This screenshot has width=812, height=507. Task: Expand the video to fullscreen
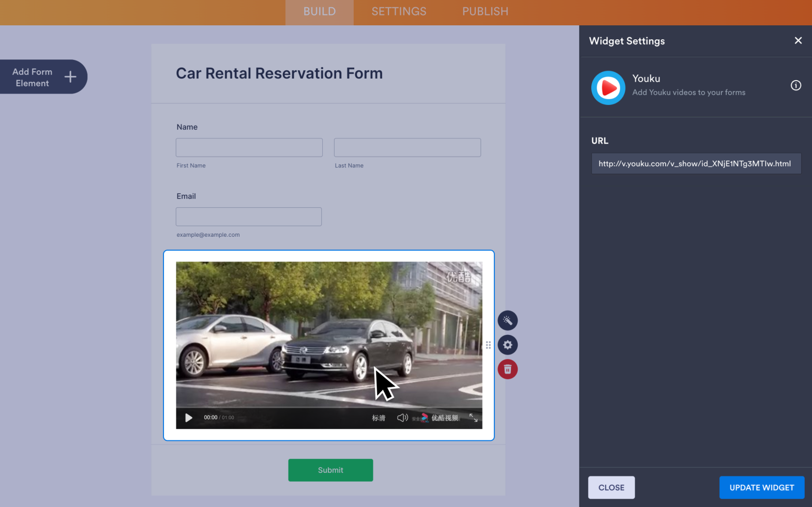click(x=473, y=418)
